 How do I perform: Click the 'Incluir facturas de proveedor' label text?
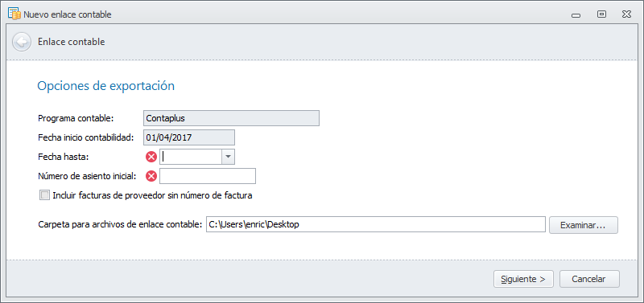152,195
